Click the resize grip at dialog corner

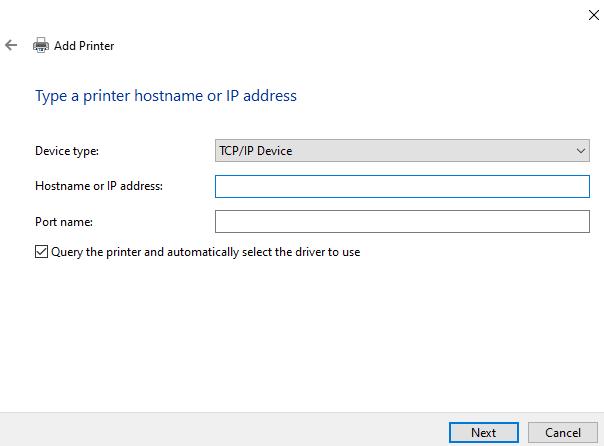click(599, 441)
